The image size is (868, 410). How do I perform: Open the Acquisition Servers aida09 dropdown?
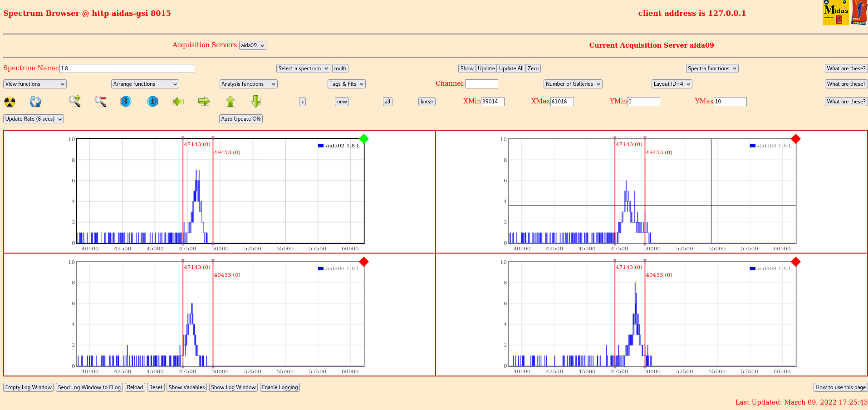click(252, 45)
